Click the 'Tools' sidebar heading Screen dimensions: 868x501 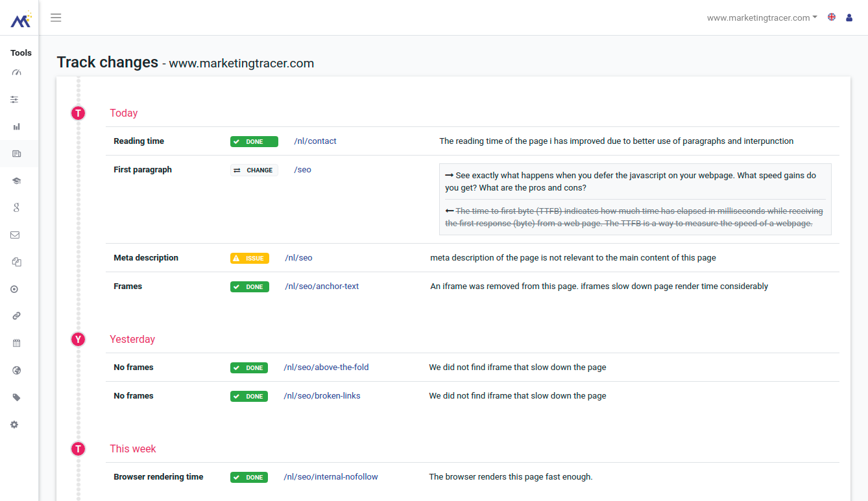tap(21, 53)
